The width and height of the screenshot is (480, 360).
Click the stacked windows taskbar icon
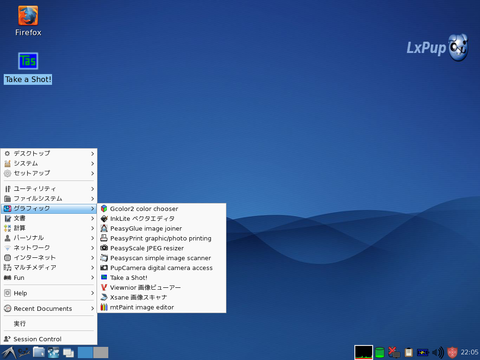click(68, 352)
